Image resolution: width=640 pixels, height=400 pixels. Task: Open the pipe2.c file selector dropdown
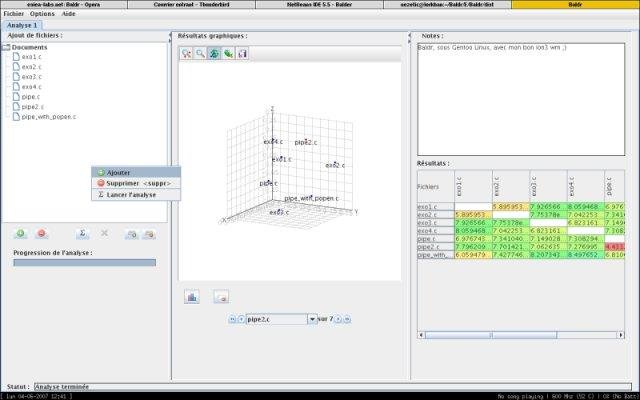312,319
